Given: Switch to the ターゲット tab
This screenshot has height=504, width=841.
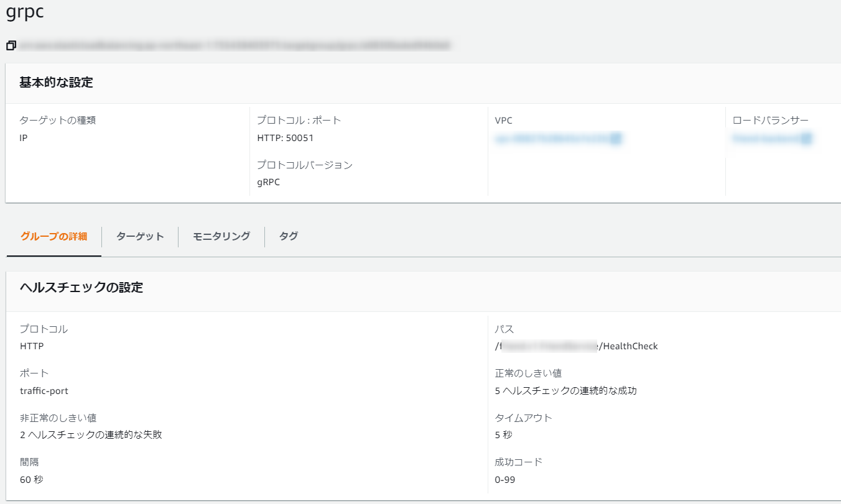Looking at the screenshot, I should pos(140,236).
